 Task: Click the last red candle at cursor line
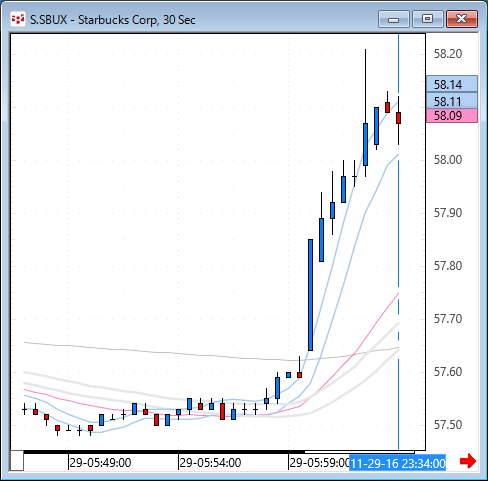(x=398, y=118)
